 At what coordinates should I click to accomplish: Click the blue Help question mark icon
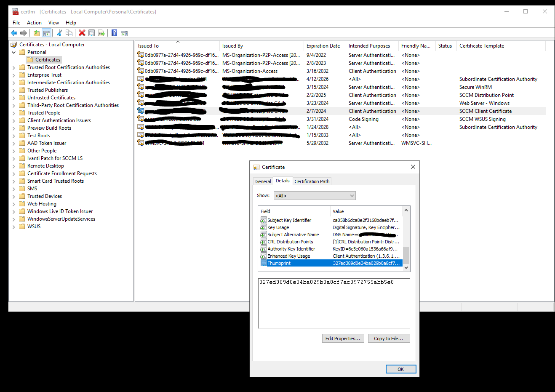114,33
